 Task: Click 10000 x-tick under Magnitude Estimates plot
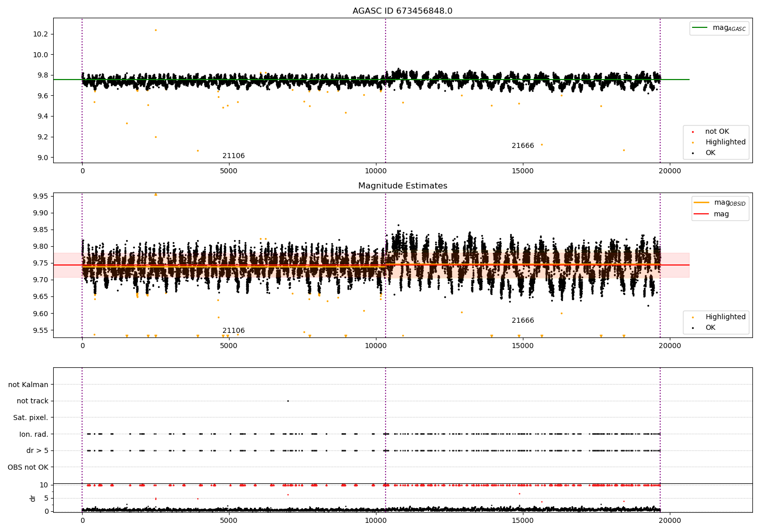point(376,346)
